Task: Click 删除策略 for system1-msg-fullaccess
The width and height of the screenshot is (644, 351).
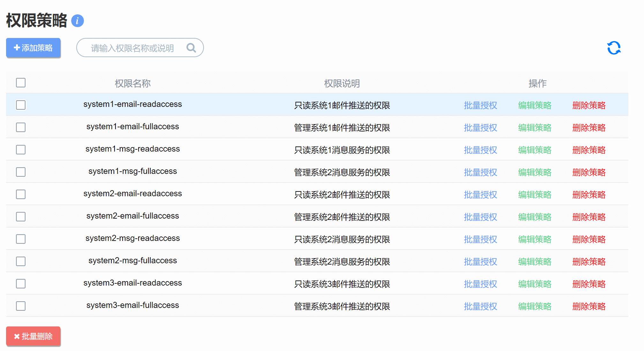Action: (x=589, y=172)
